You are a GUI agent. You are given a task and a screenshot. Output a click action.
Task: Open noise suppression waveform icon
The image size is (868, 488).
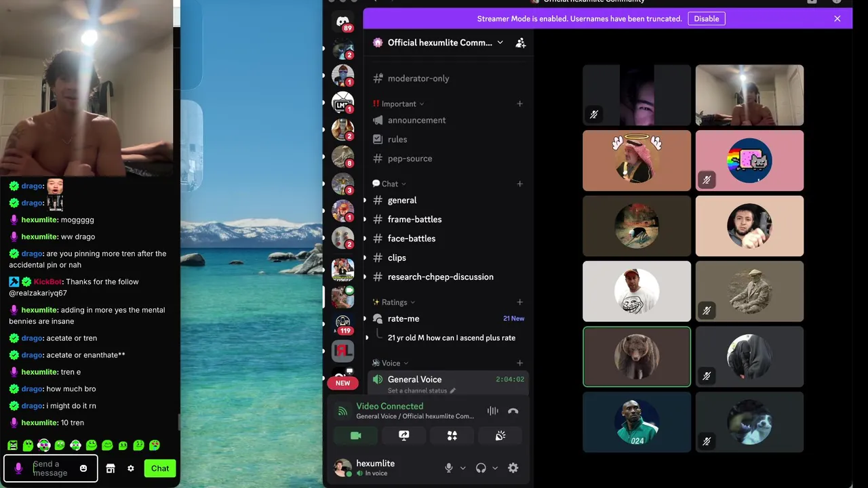tap(493, 411)
